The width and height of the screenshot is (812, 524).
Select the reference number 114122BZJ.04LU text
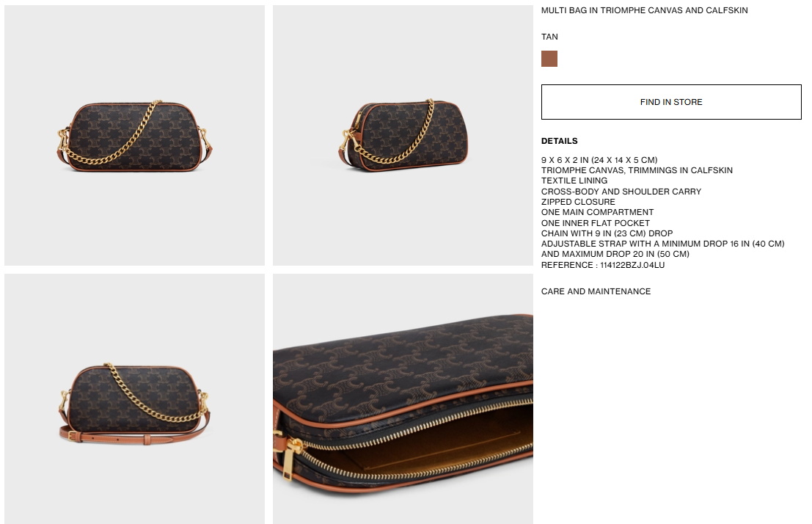click(x=632, y=265)
